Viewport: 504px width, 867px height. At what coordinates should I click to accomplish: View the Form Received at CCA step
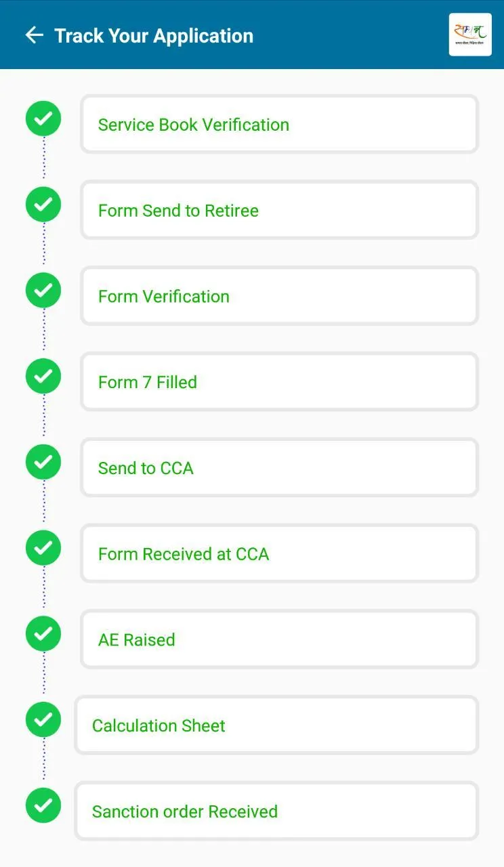coord(279,554)
